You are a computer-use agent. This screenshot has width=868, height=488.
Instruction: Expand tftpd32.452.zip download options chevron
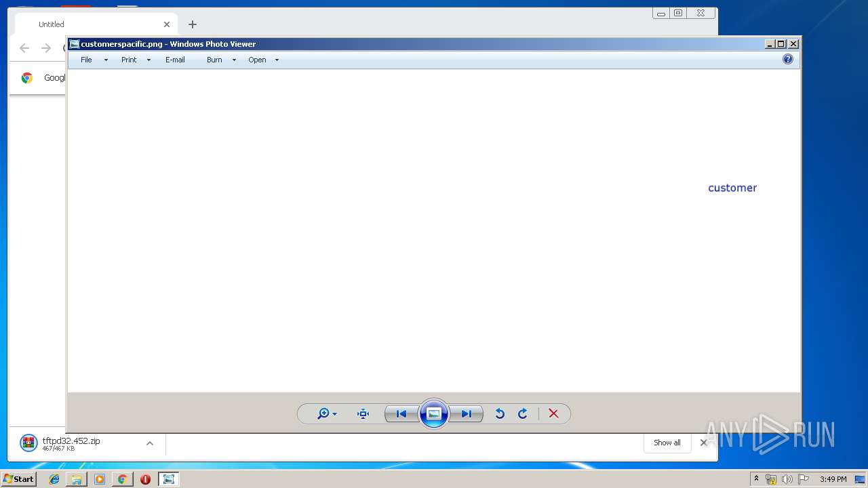(x=150, y=443)
